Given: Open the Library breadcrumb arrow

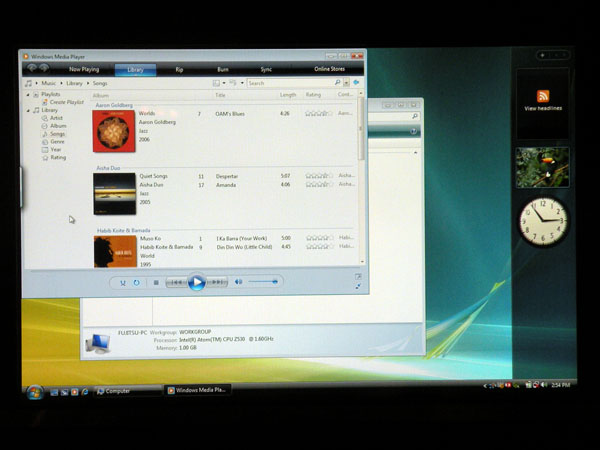Looking at the screenshot, I should coord(61,83).
